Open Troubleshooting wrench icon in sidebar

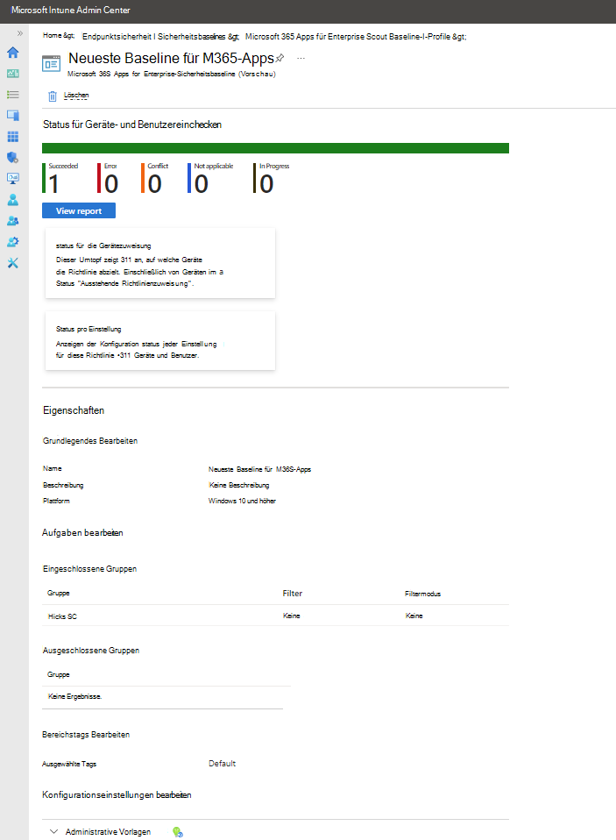13,263
